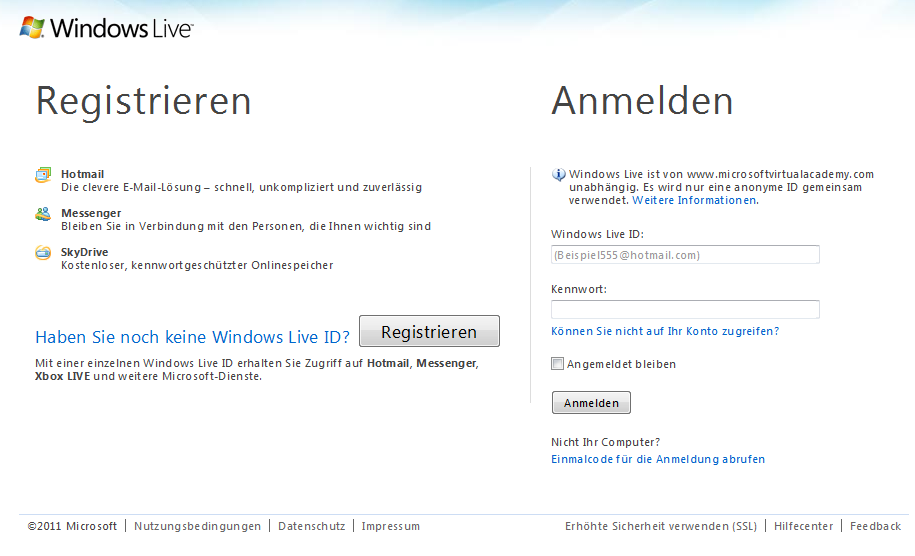Viewport: 915px width, 556px height.
Task: Open the Hilfecenter footer link
Action: click(804, 526)
